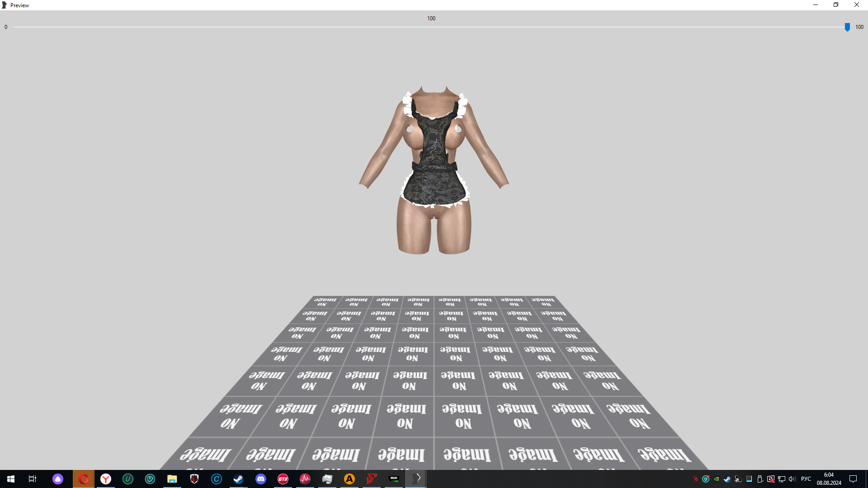This screenshot has width=868, height=488.
Task: Open the Yandex Browser taskbar icon
Action: coord(106,479)
